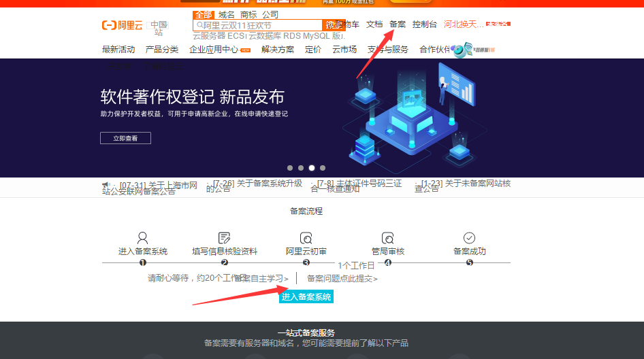Click the 备案成功 checkmark icon
This screenshot has width=644, height=359.
click(470, 238)
